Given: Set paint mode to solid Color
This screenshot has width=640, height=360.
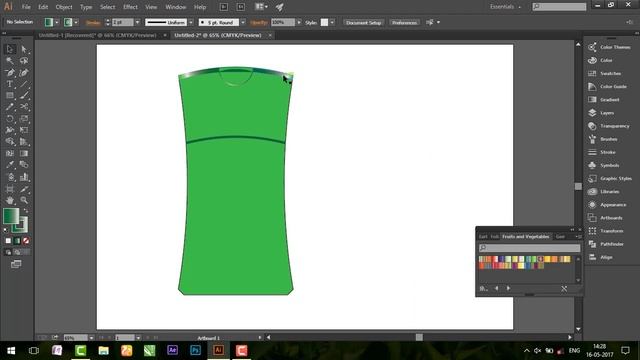Looking at the screenshot, I should click(8, 241).
